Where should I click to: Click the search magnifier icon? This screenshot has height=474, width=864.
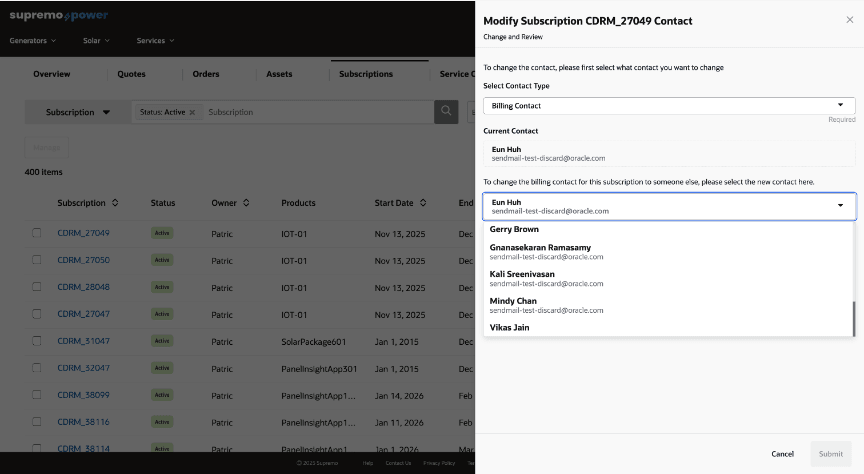(x=446, y=112)
